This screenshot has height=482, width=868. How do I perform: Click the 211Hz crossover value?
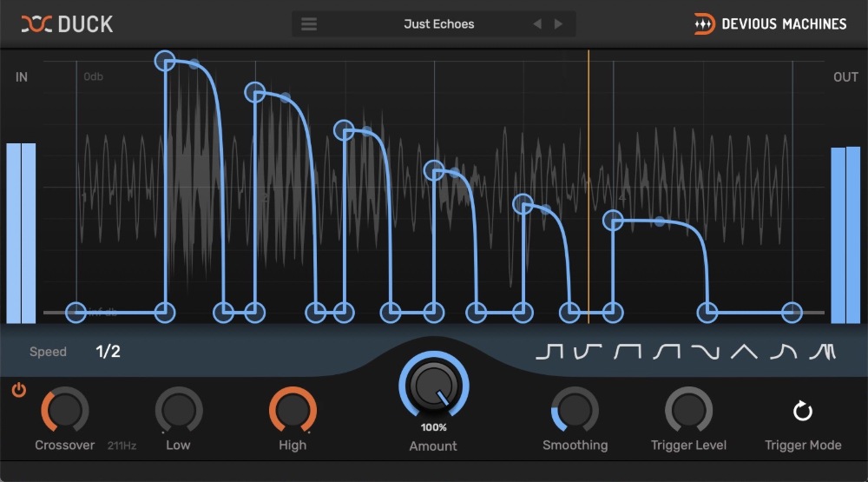pos(122,446)
